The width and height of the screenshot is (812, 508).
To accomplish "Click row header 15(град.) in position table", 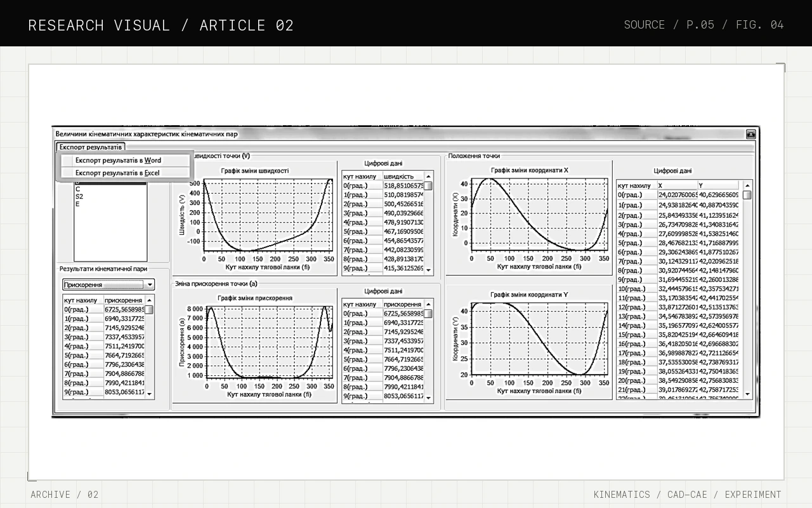I will coord(637,335).
